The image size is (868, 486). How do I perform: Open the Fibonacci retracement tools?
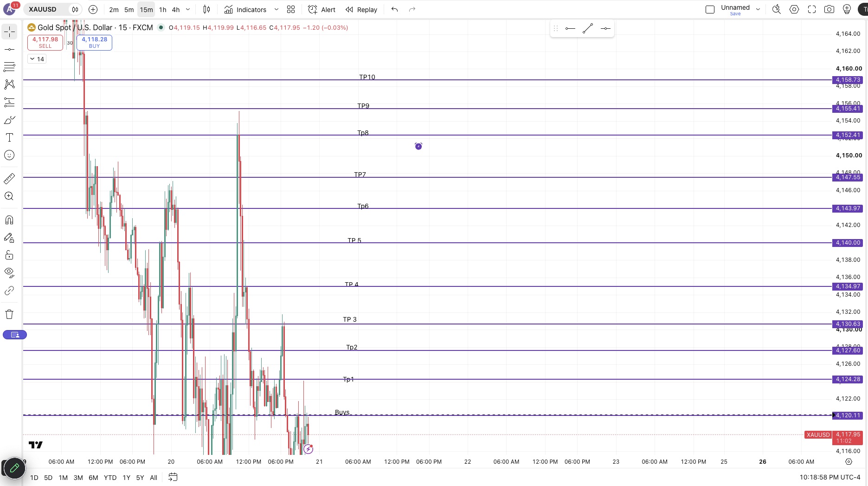[9, 67]
